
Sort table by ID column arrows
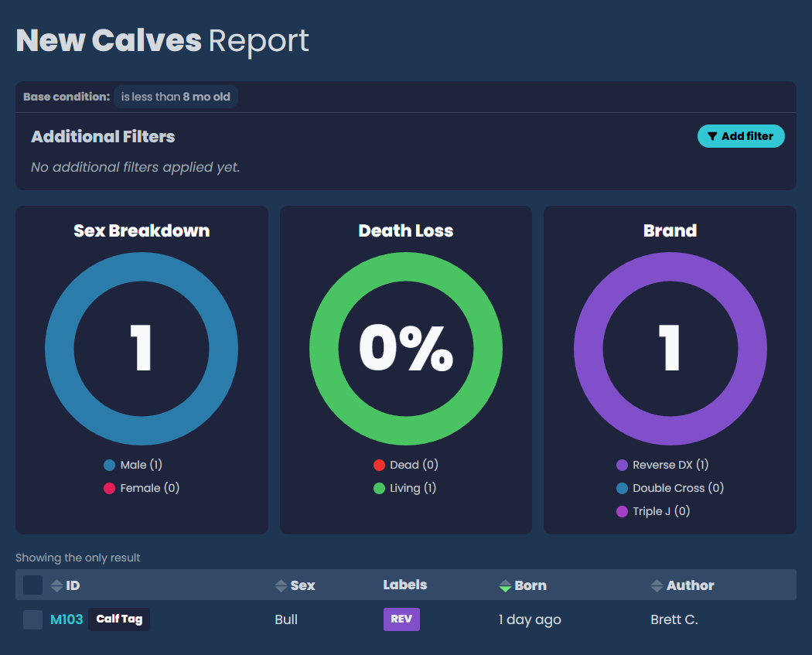tap(57, 585)
